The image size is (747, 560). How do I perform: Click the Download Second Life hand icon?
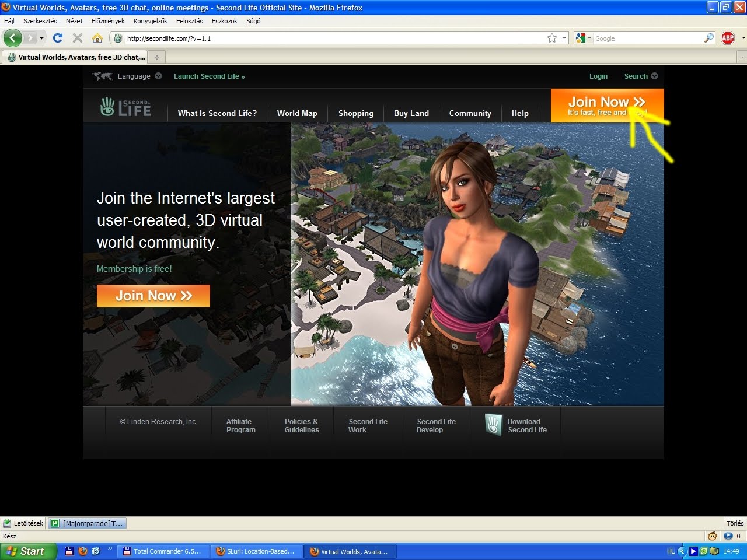tap(493, 425)
